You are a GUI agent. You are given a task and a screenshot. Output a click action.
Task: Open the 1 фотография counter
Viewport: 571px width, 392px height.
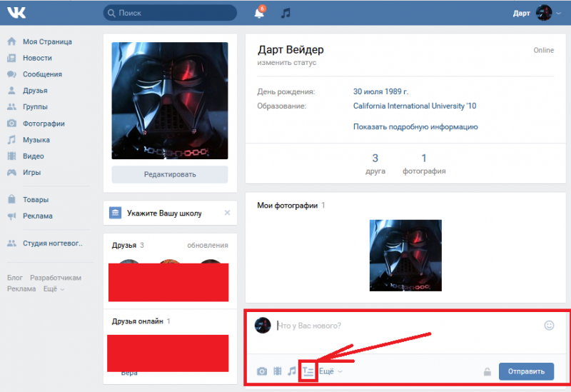(424, 164)
